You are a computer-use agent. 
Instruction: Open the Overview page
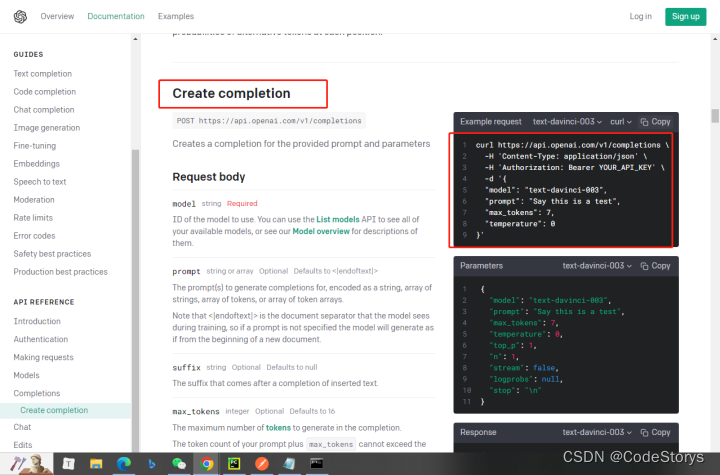tap(57, 17)
